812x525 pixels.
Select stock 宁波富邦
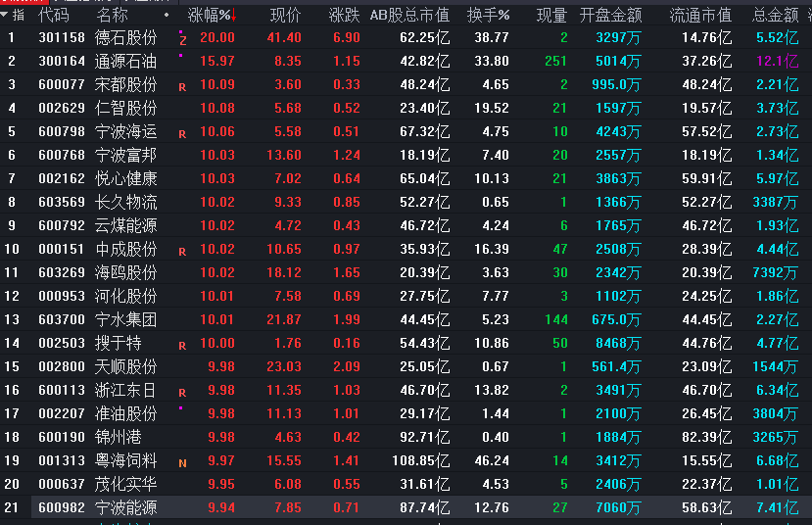click(125, 155)
